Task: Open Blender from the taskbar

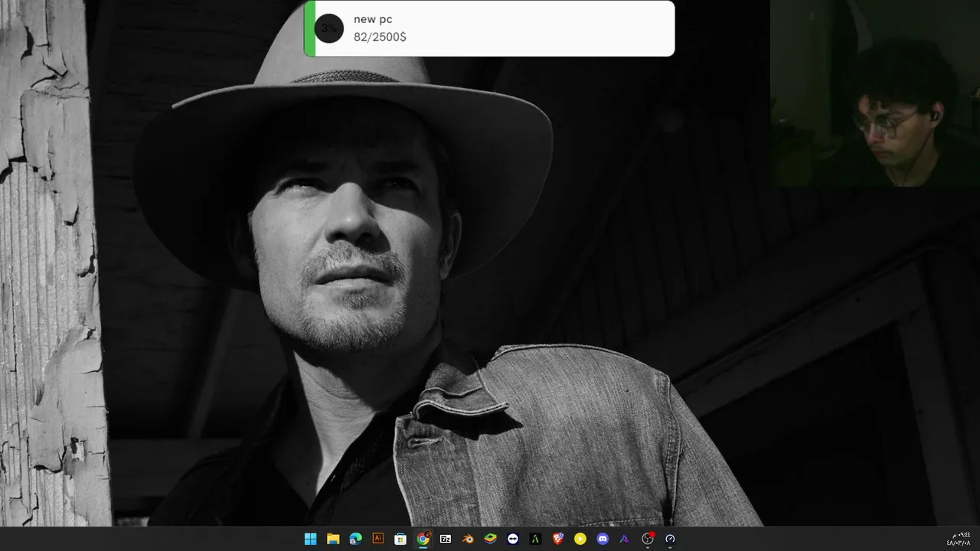Action: tap(468, 539)
